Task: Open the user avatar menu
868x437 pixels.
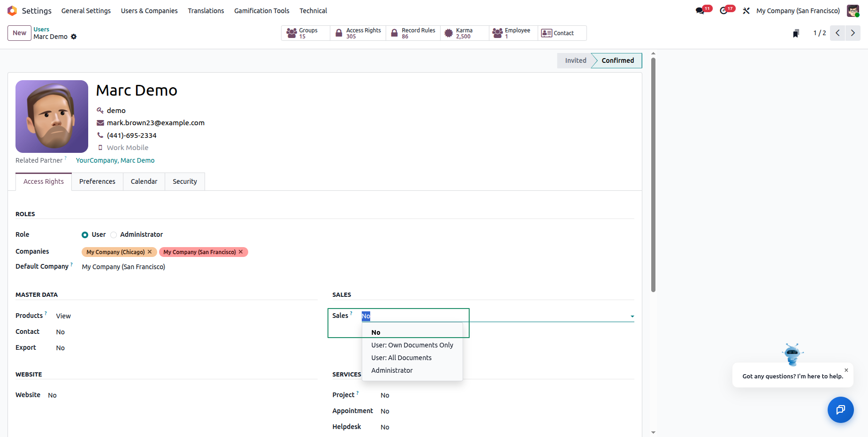Action: [x=853, y=10]
